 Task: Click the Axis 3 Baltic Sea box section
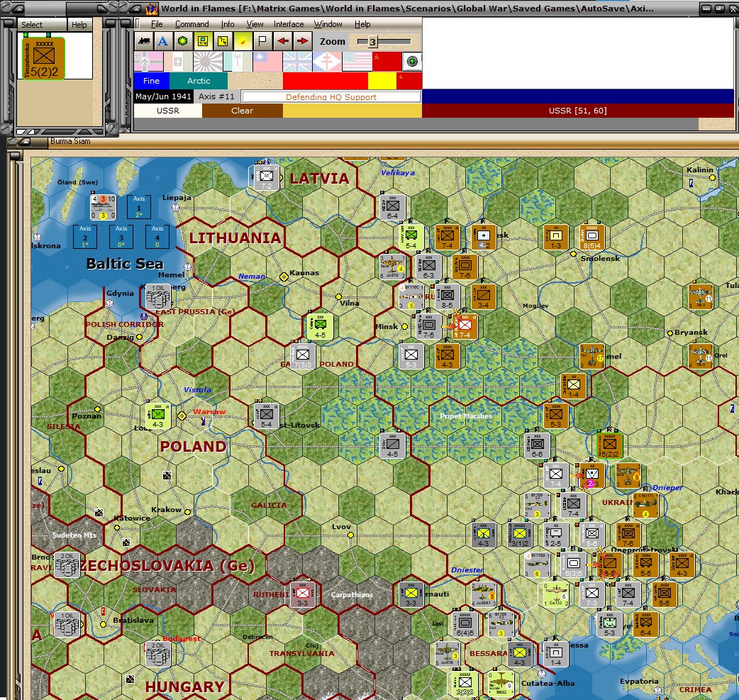pyautogui.click(x=121, y=236)
